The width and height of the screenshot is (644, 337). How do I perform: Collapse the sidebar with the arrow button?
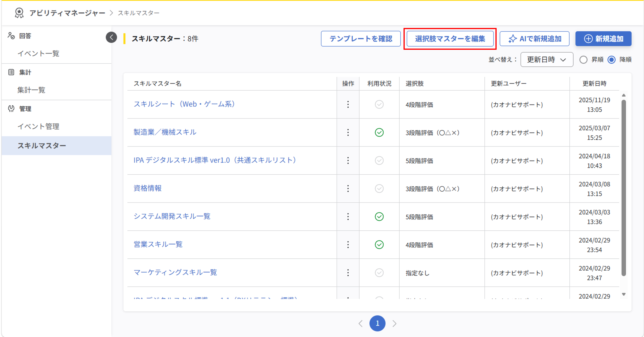(111, 37)
